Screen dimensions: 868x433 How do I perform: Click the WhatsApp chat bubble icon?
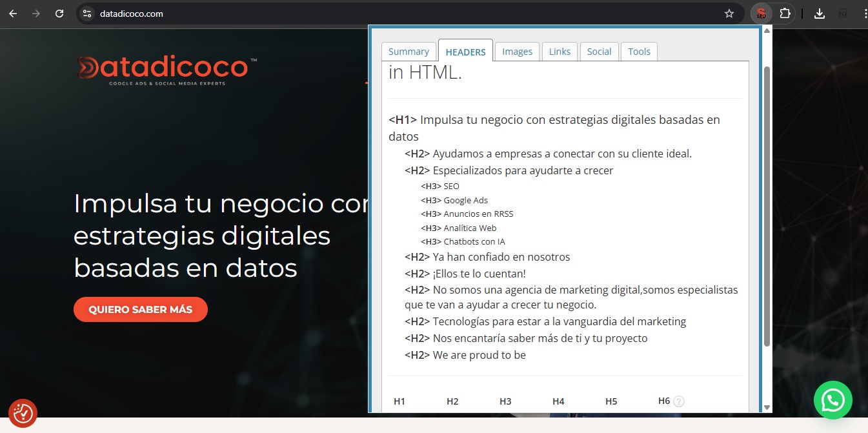[x=833, y=400]
